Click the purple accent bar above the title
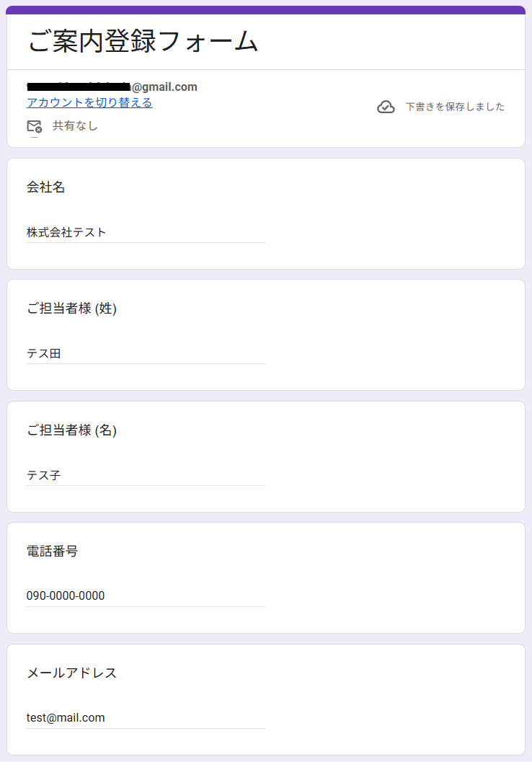Viewport: 532px width, 762px height. [266, 10]
